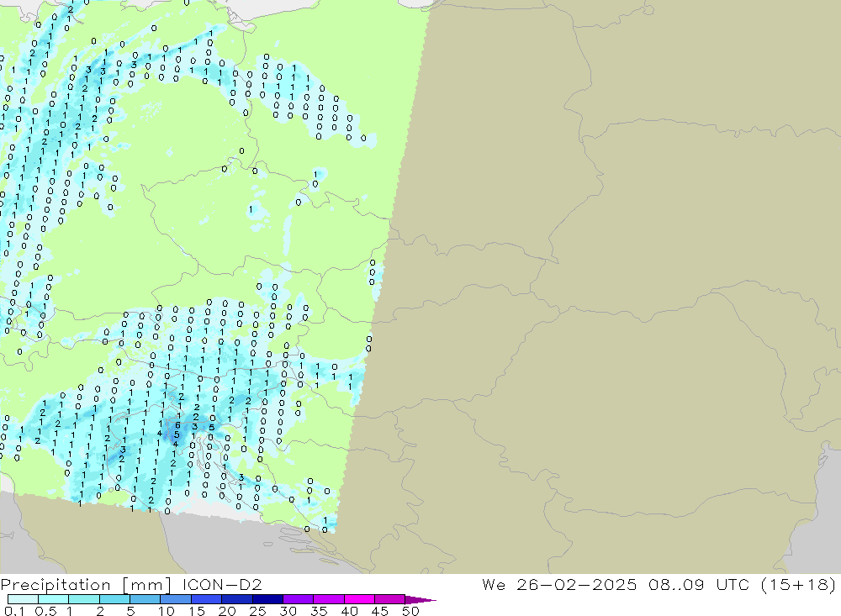Select the 35–40 mm legend color box

click(329, 599)
